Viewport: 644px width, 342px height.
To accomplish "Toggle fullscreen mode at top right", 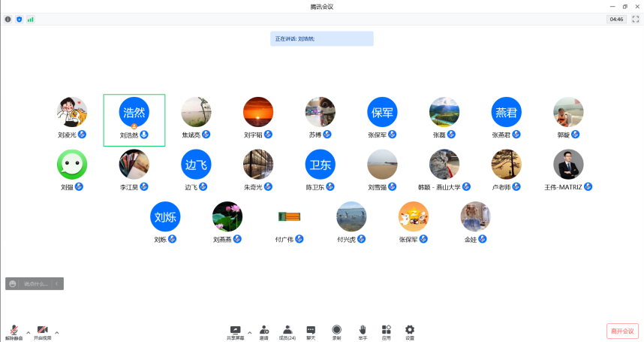I will pyautogui.click(x=635, y=19).
